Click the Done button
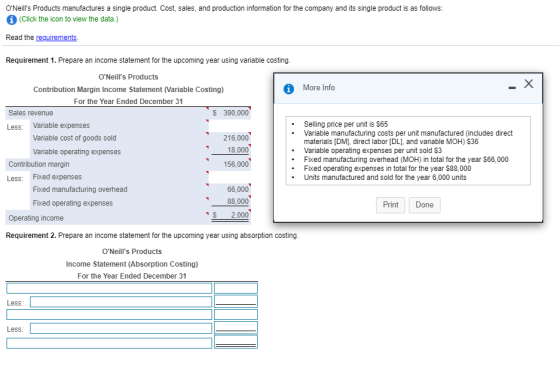The image size is (560, 385). [424, 205]
